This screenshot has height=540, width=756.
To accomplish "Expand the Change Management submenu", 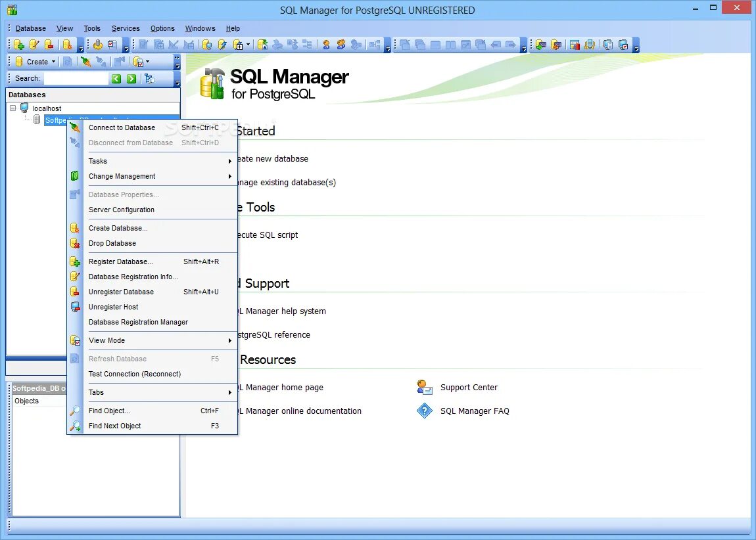I will (153, 176).
